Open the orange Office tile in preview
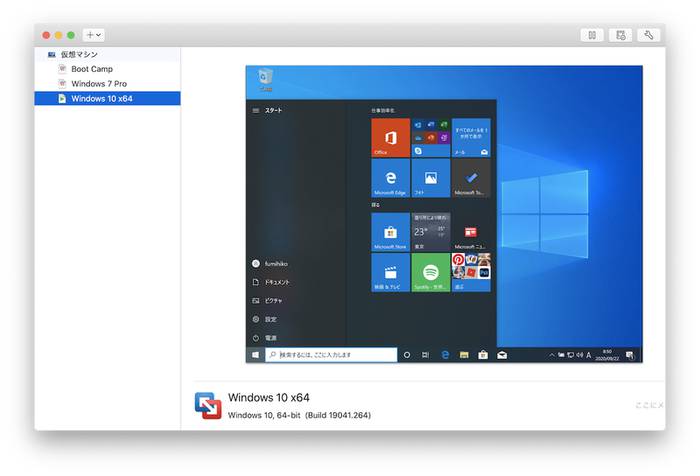Screen dimensions: 700x476 pyautogui.click(x=391, y=138)
